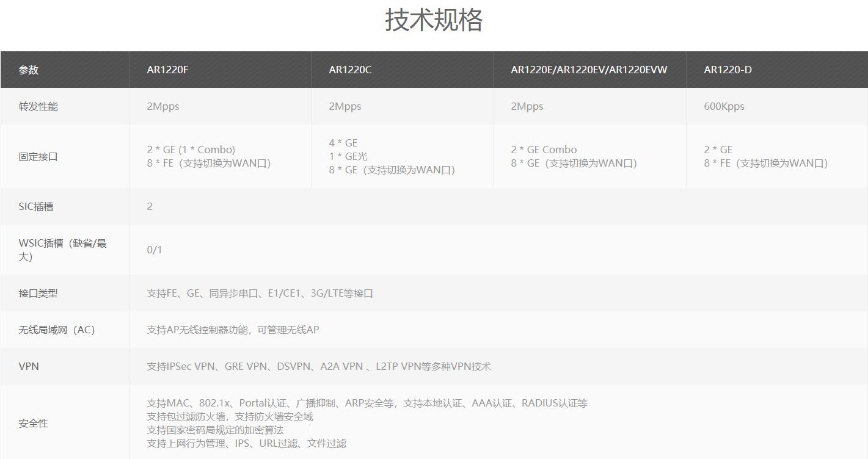Image resolution: width=868 pixels, height=459 pixels.
Task: Click the 安全性 row label
Action: point(33,423)
